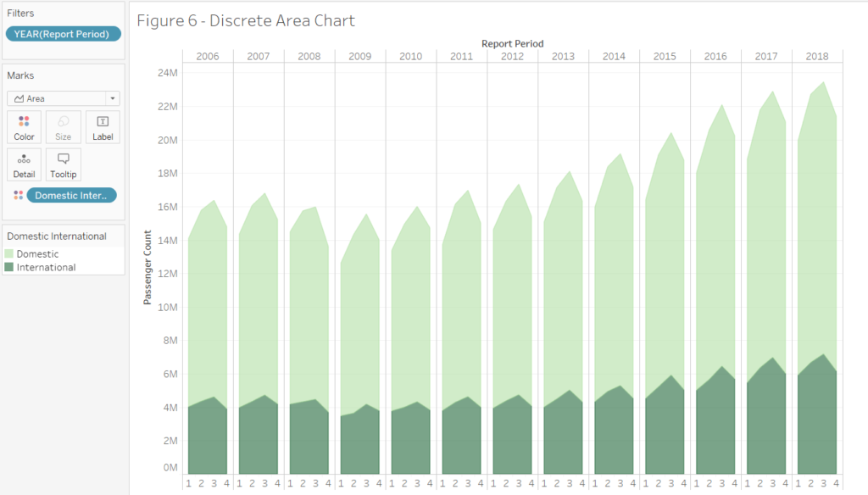Select the YEAR(Report Period) filter pill
Image resolution: width=868 pixels, height=495 pixels.
point(63,34)
